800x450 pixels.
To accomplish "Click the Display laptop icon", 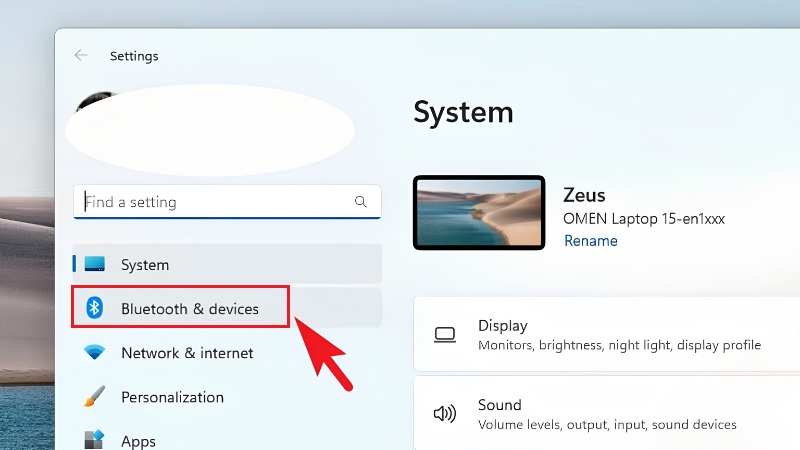I will 445,335.
